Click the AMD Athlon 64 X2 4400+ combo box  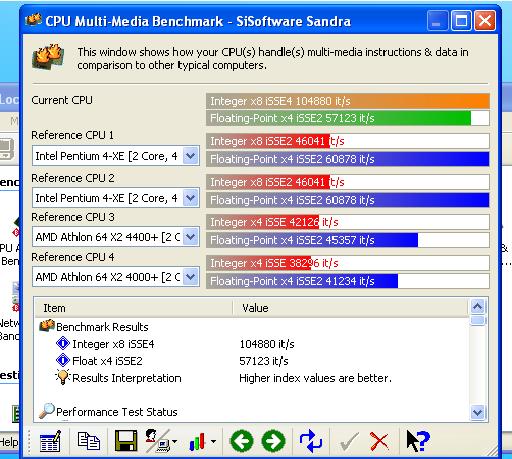[x=116, y=237]
